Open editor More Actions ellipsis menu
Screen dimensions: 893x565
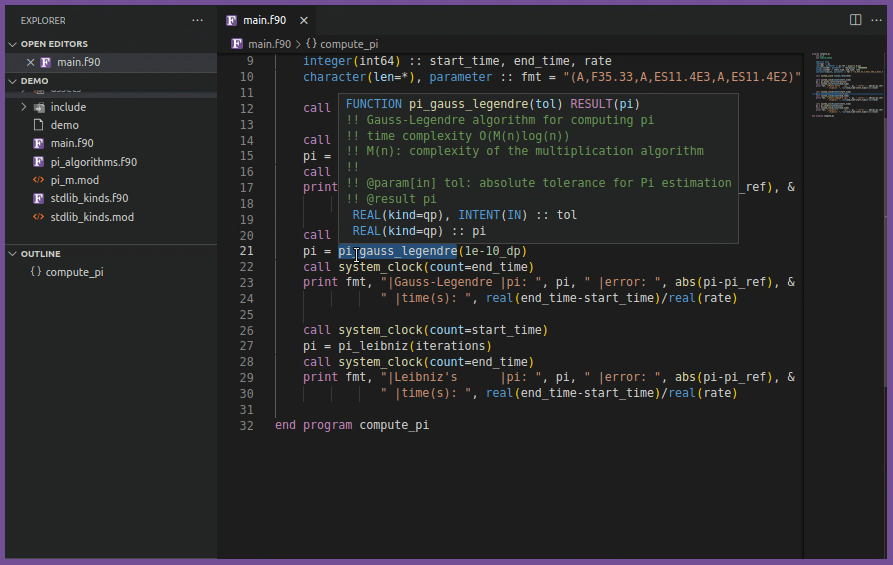875,20
